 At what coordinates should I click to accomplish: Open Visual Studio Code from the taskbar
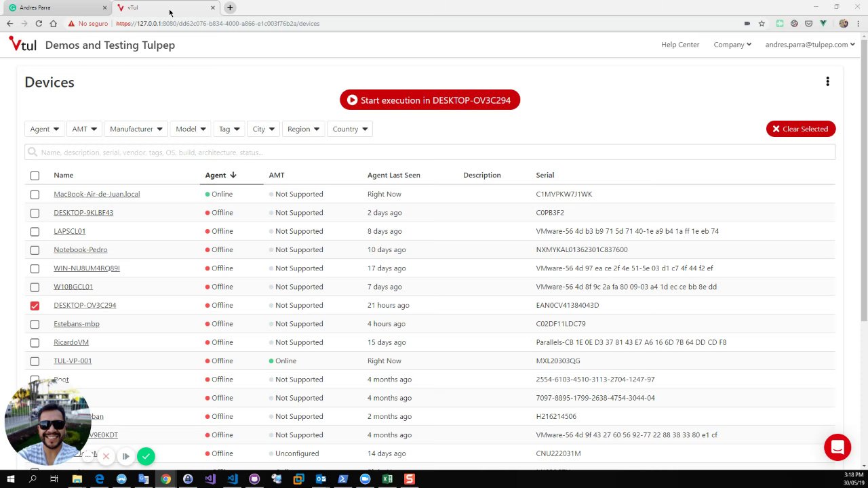pos(232,479)
